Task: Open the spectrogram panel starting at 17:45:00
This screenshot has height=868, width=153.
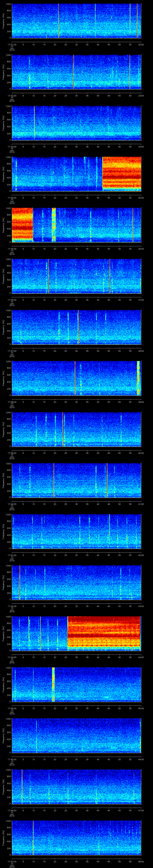Action: pos(76,736)
